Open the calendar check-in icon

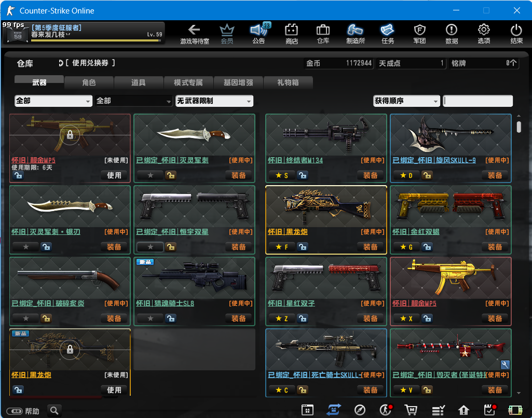(x=489, y=410)
